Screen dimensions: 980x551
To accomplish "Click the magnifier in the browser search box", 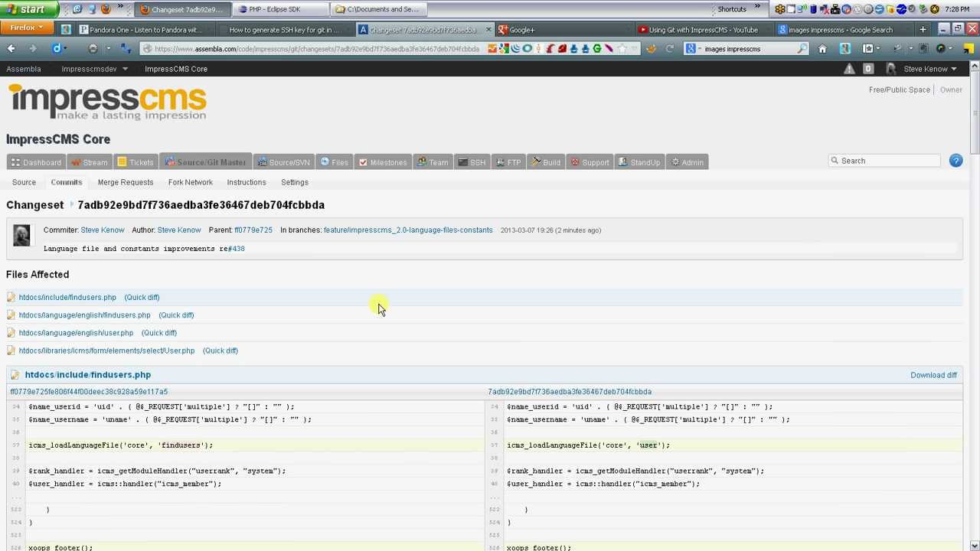I will click(802, 49).
